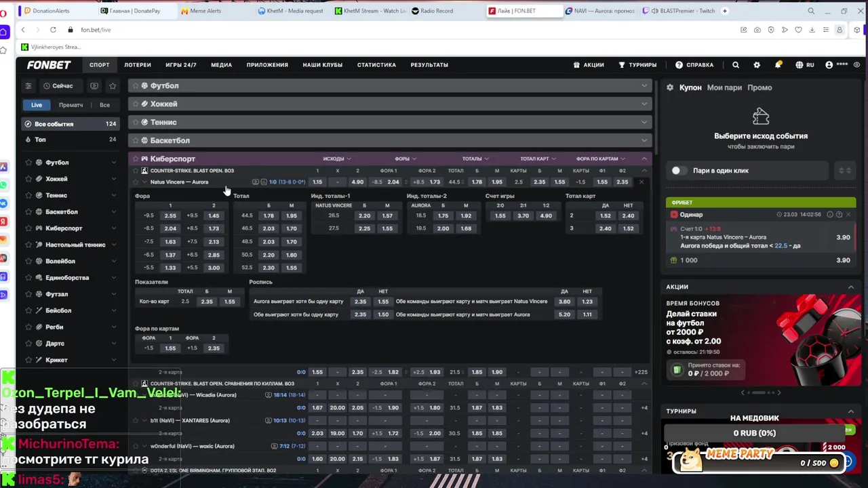Switch to Промо tab

point(759,87)
